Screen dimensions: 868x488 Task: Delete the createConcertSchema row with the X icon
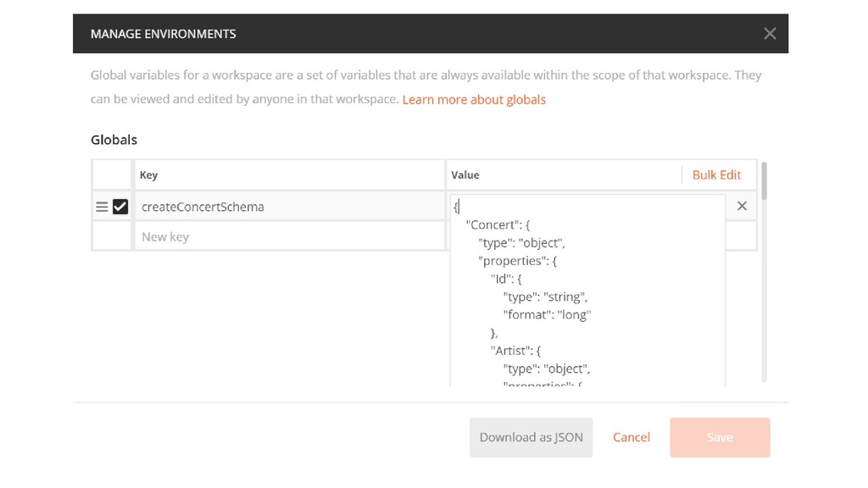[x=742, y=206]
